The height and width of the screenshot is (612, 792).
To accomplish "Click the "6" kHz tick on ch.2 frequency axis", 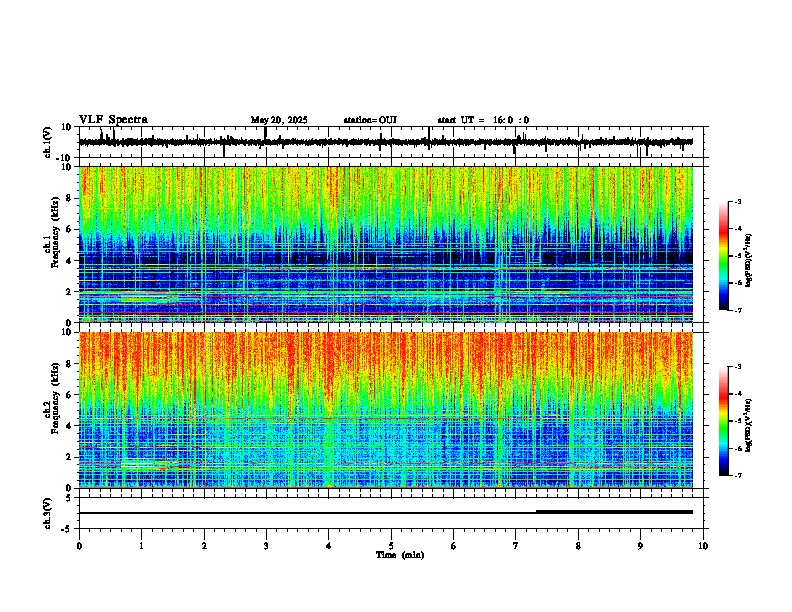I will (x=70, y=395).
